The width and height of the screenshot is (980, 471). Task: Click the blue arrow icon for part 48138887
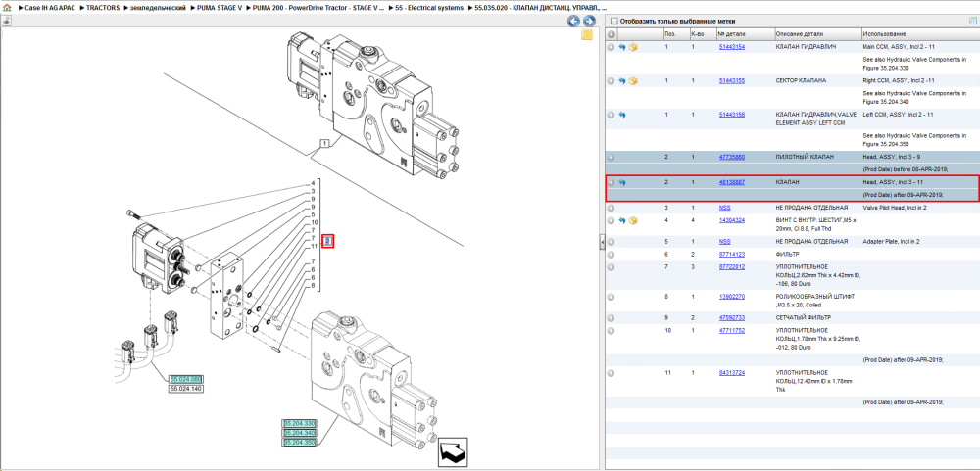pos(622,183)
